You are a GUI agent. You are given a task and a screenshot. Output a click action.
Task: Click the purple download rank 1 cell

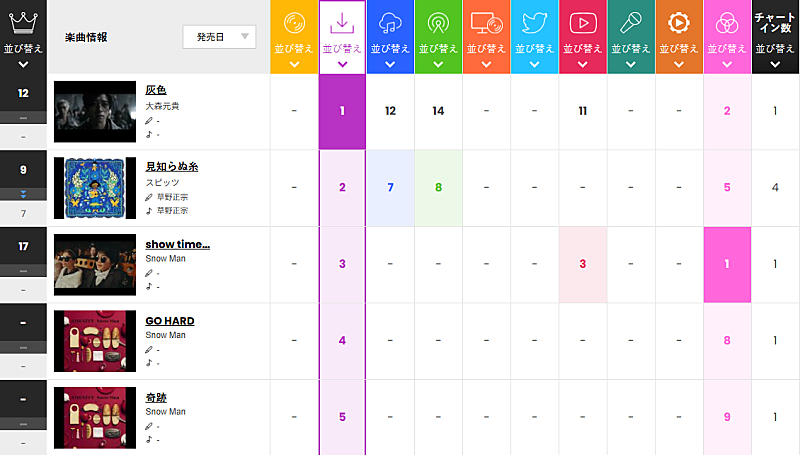342,111
